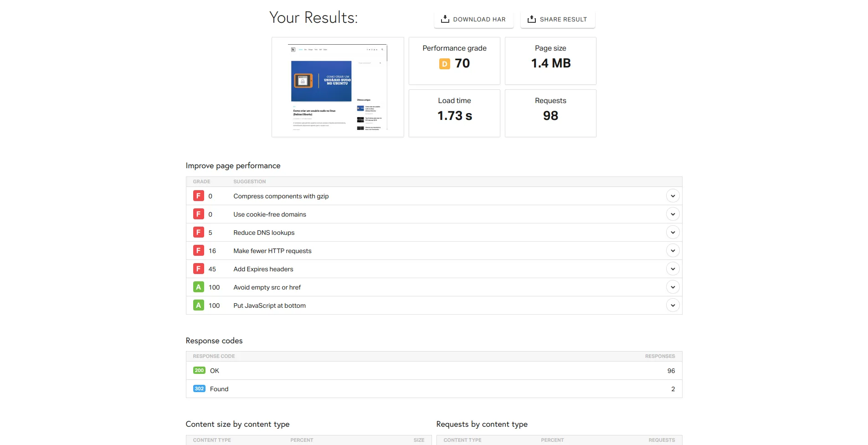This screenshot has height=445, width=868.
Task: Click the Download HAR button
Action: pos(473,19)
